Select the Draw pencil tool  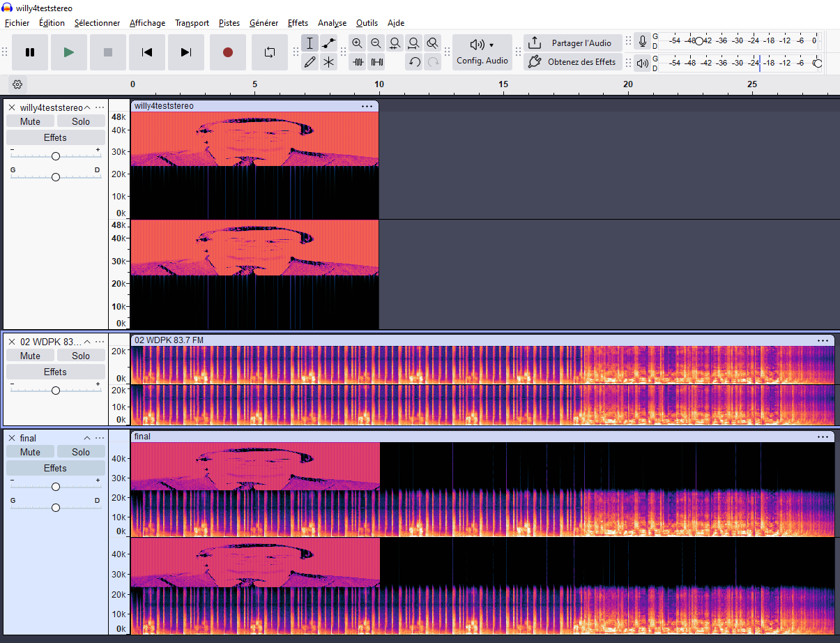pyautogui.click(x=310, y=62)
